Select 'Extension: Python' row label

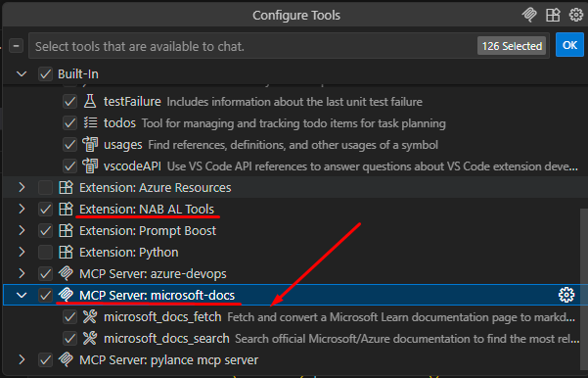[x=128, y=253]
